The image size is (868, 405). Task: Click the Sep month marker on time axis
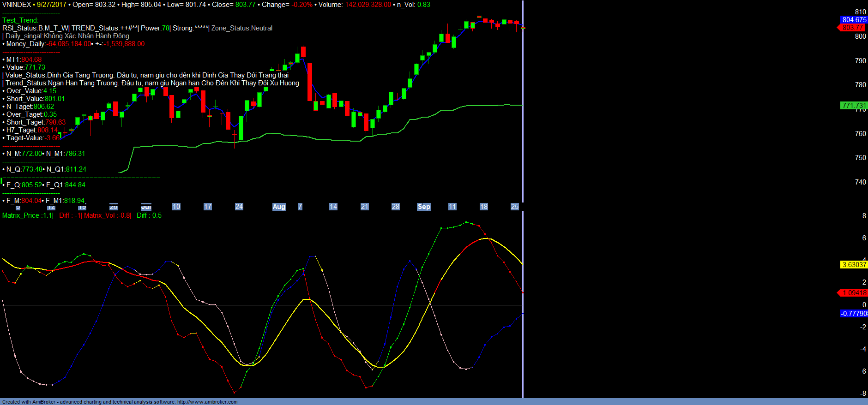[x=423, y=207]
